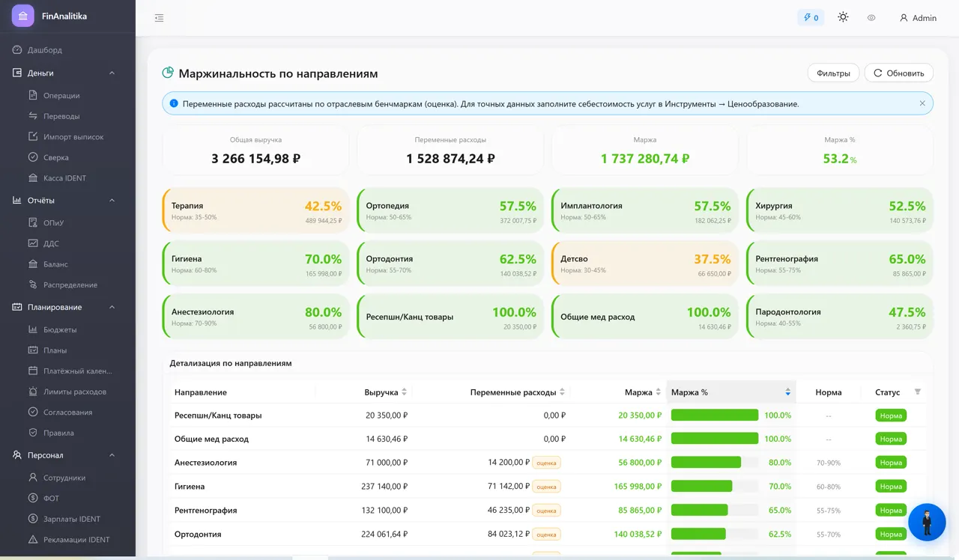
Task: Toggle sort on the Маржа % column
Action: tap(730, 392)
